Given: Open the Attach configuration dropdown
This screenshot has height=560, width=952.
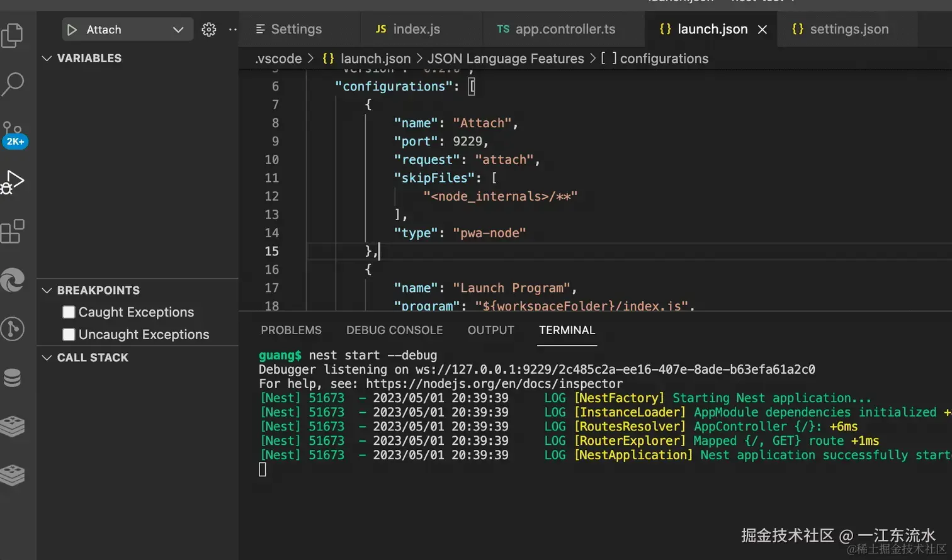Looking at the screenshot, I should point(178,30).
